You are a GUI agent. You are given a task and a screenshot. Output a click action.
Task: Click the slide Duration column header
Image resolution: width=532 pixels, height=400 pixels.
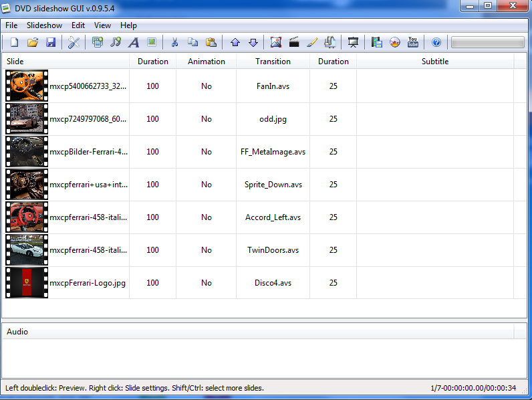click(152, 62)
